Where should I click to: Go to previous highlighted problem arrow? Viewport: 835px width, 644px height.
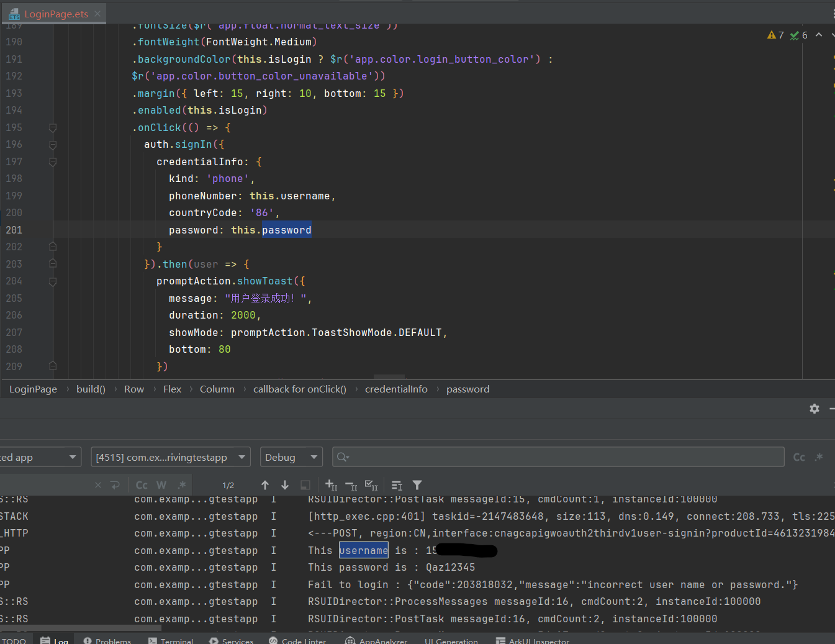(819, 35)
